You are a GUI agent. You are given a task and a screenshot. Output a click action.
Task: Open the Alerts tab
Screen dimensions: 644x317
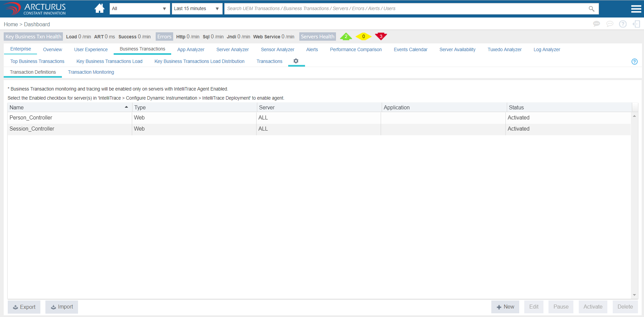click(x=312, y=49)
